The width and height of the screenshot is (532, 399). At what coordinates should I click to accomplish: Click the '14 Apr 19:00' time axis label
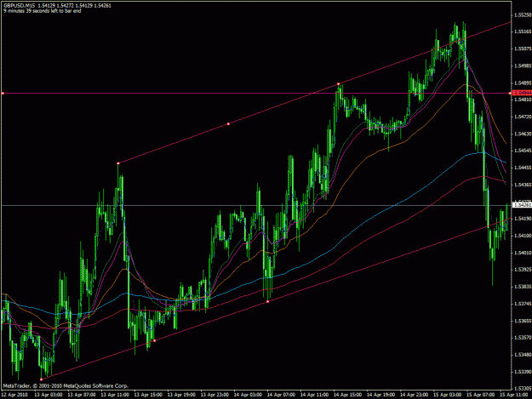coord(381,395)
